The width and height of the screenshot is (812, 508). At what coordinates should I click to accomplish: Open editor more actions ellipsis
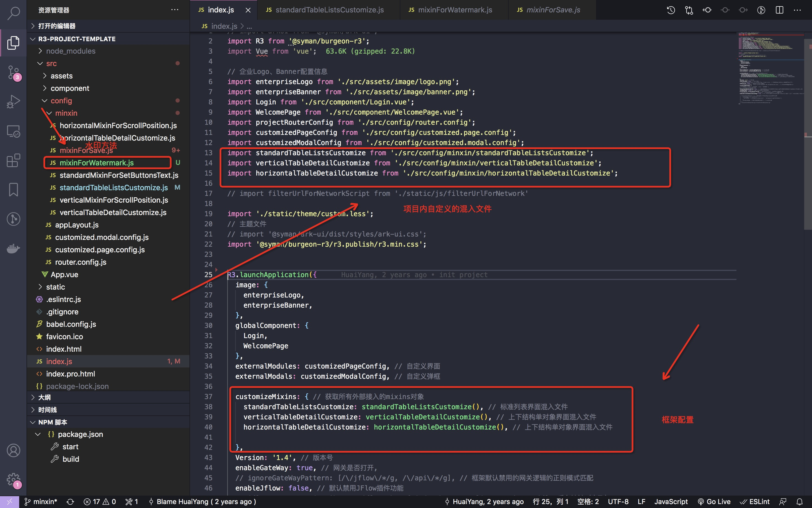pos(797,10)
